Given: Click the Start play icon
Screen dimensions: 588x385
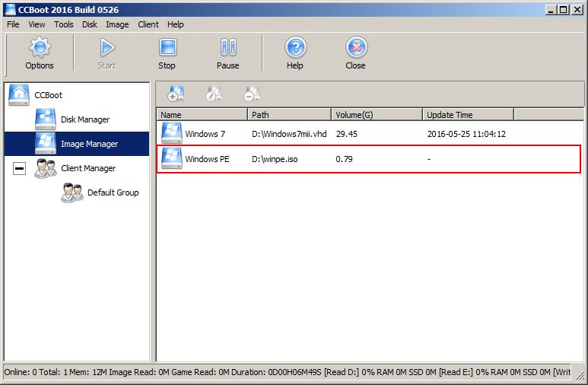Looking at the screenshot, I should tap(107, 47).
